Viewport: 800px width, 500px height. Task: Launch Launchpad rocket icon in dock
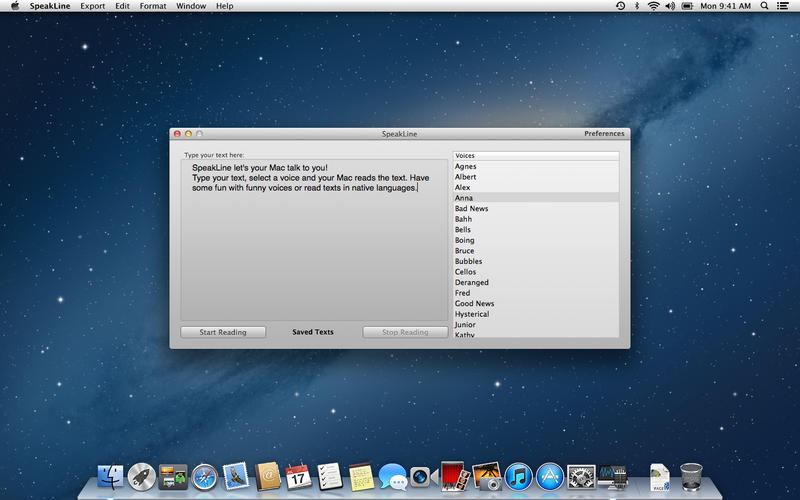click(x=141, y=478)
